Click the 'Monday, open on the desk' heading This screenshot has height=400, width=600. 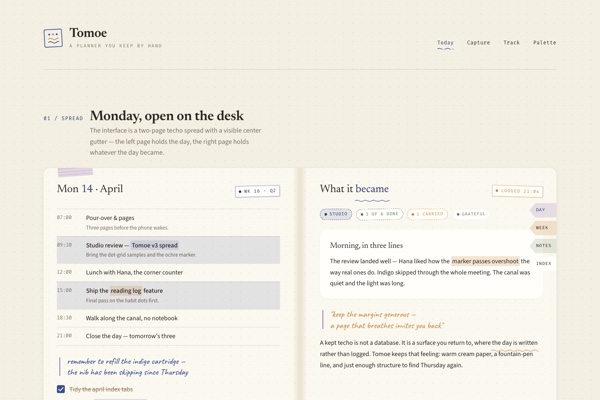(167, 116)
